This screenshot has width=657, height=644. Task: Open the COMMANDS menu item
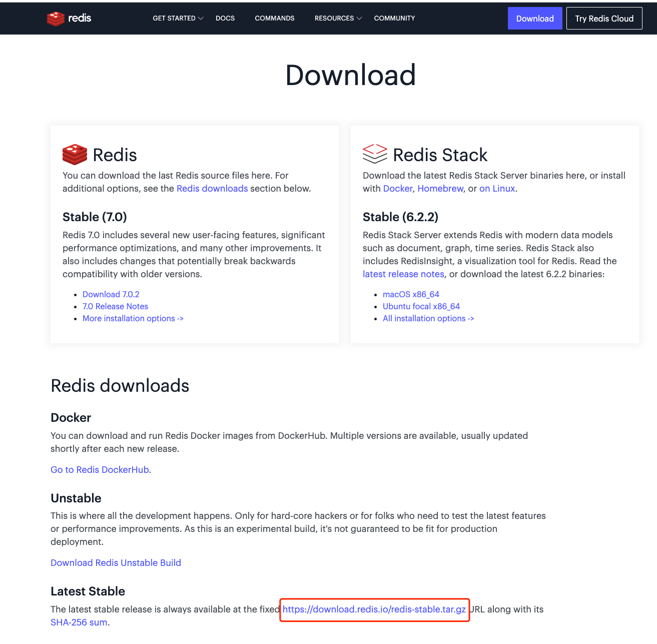275,19
